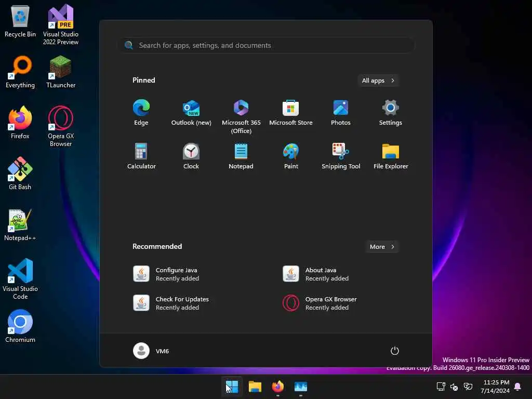Viewport: 532px width, 399px height.
Task: Open the Snipping Tool
Action: tap(341, 156)
